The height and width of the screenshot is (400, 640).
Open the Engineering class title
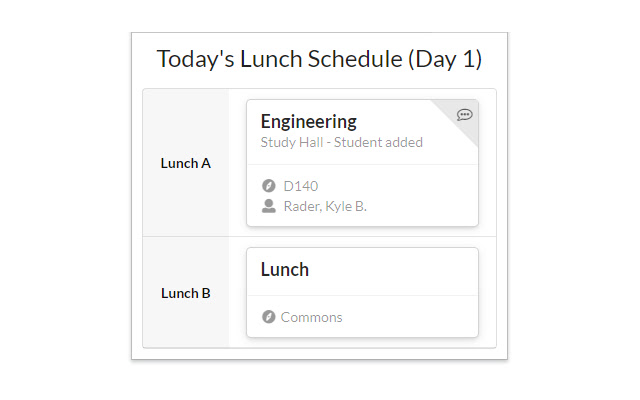click(x=308, y=122)
